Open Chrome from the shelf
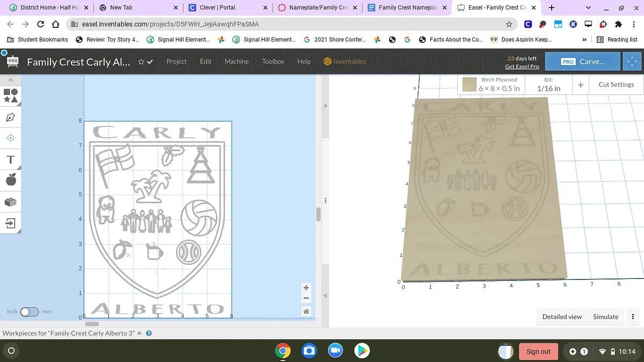The image size is (644, 362). tap(283, 351)
